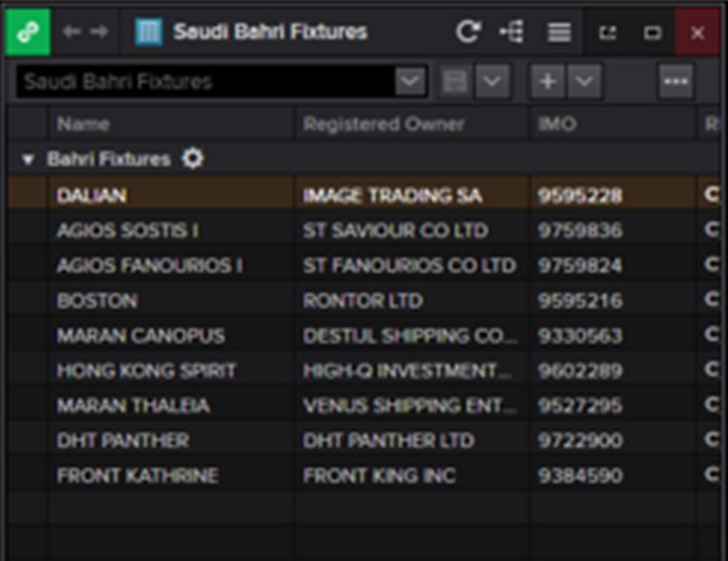This screenshot has width=728, height=561.
Task: Open the hamburger menu icon
Action: [x=560, y=32]
